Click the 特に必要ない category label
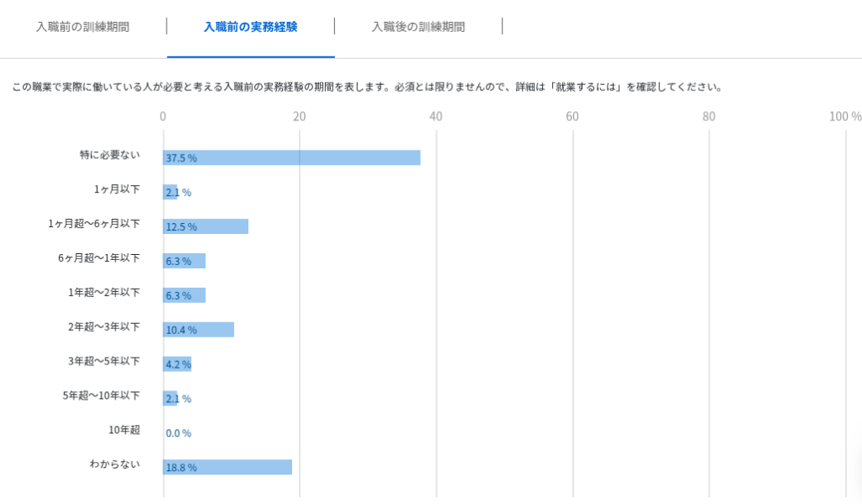 pos(109,155)
